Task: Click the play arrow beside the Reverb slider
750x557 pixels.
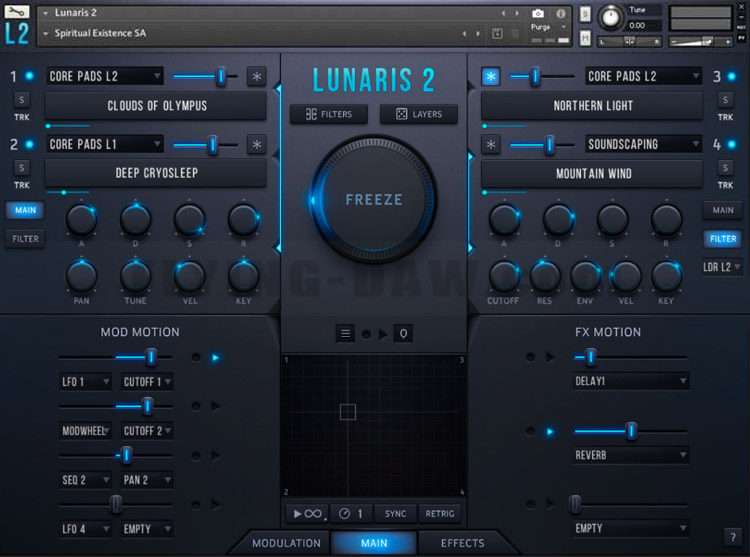Action: point(550,432)
